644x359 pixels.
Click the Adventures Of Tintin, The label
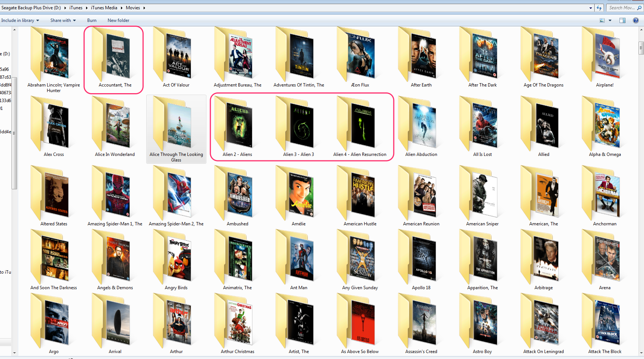tap(299, 85)
